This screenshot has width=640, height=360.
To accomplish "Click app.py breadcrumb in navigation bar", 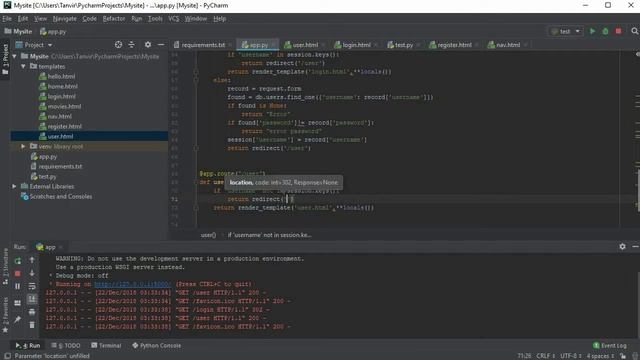I will pyautogui.click(x=53, y=31).
